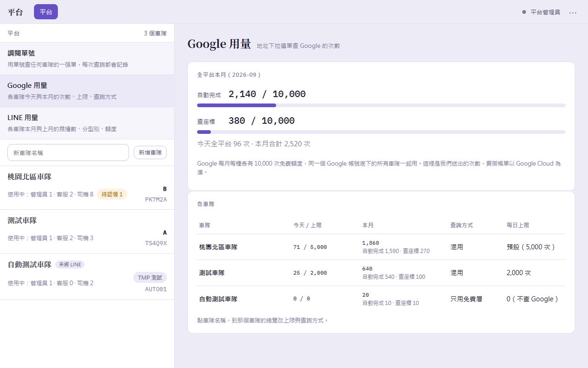
Task: Click the 查座標 usage progress bar
Action: tap(381, 132)
